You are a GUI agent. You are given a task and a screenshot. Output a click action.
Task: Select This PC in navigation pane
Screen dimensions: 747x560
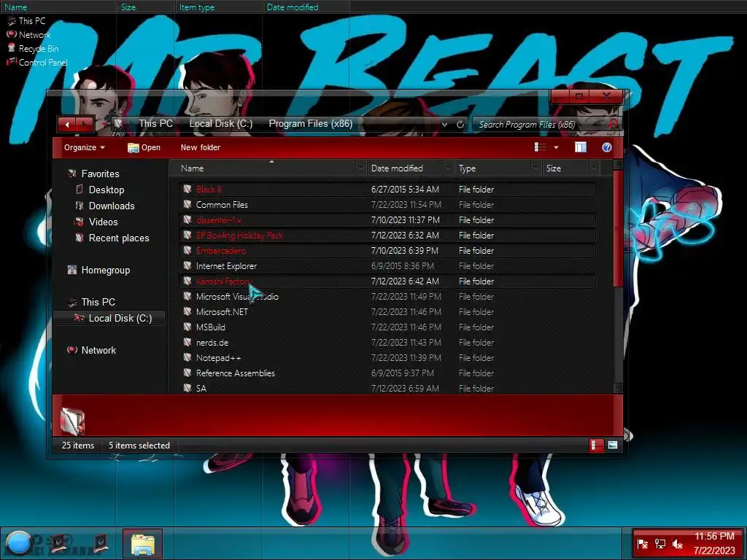98,302
